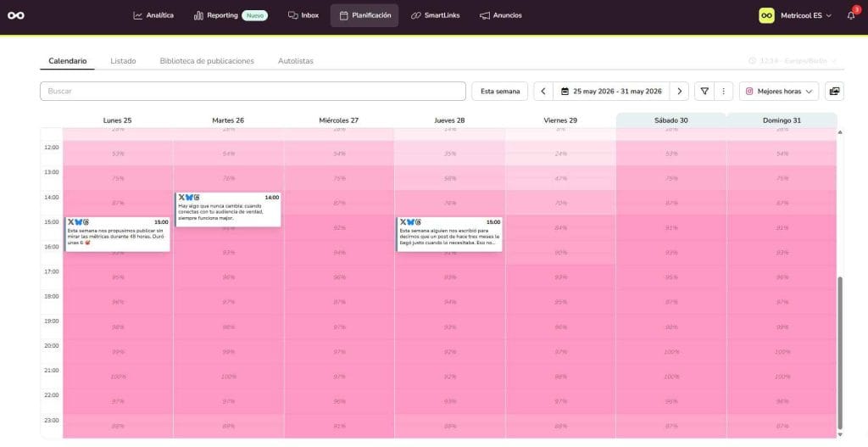Click the Threads icon on Jueves 15:00 post
Screen dimensions: 868x447
418,222
